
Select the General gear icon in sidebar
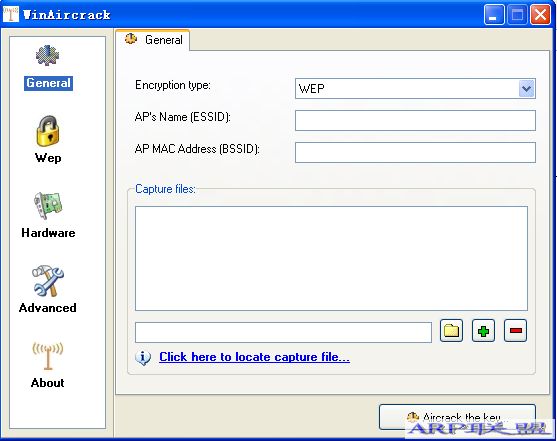48,56
